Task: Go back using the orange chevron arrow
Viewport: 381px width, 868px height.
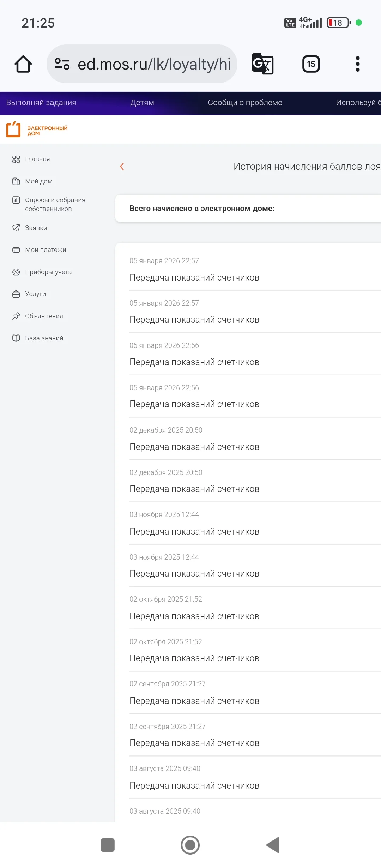Action: point(122,167)
